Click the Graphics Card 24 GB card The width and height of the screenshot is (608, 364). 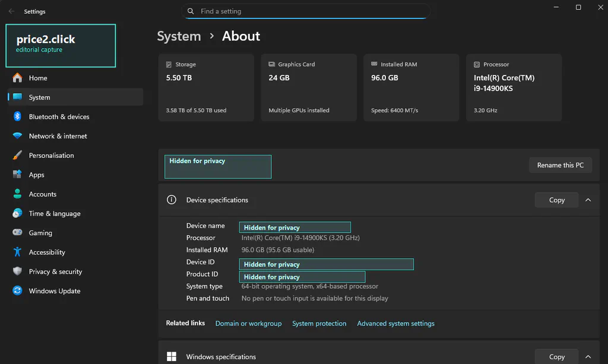[x=309, y=88]
